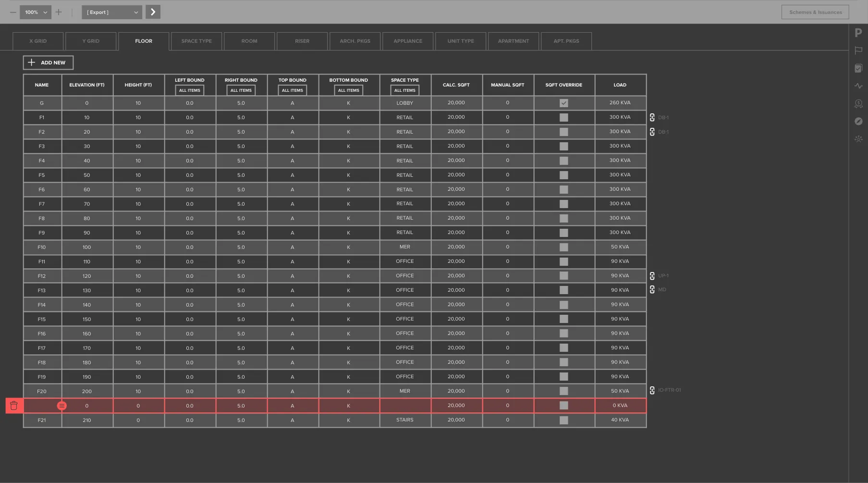Select the APPLIANCE tab

pos(408,41)
